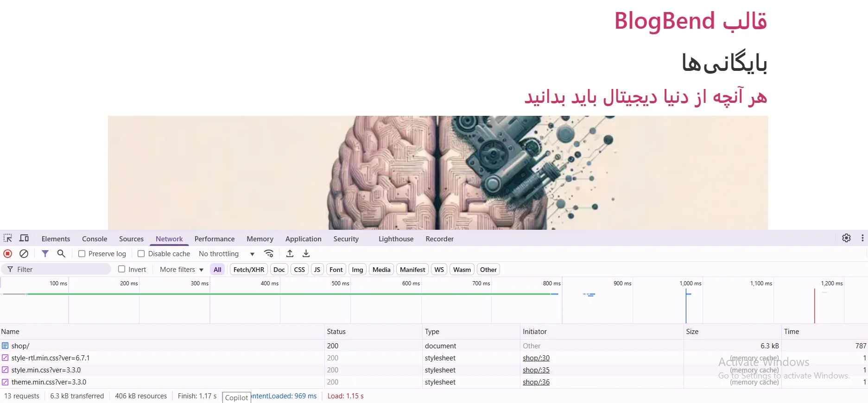Image resolution: width=868 pixels, height=403 pixels.
Task: Sort requests by Type column
Action: [472, 332]
